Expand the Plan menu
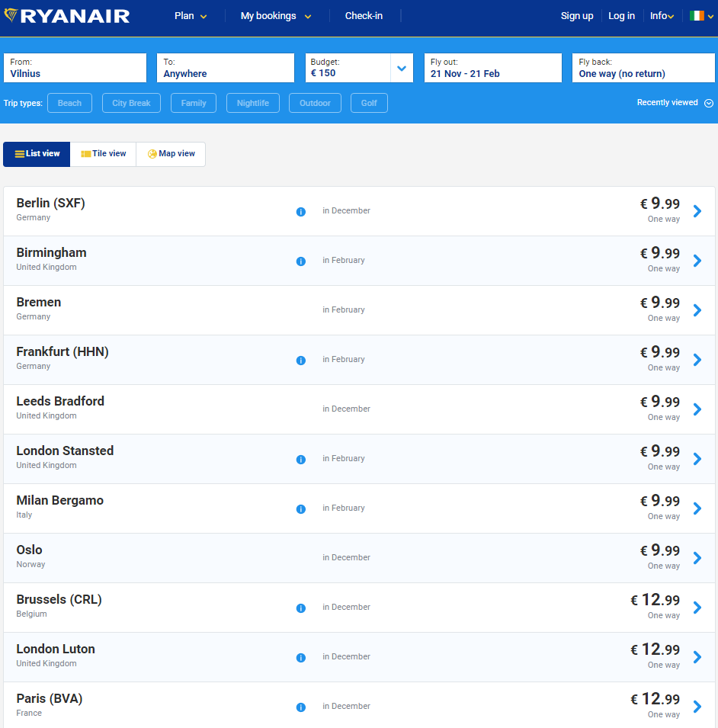This screenshot has width=718, height=728. (191, 16)
